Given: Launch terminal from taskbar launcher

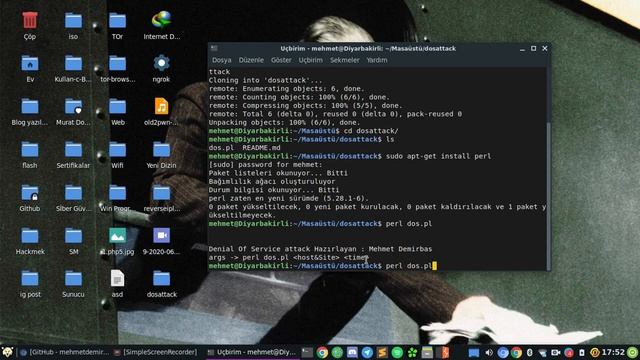Looking at the screenshot, I should coord(307,352).
